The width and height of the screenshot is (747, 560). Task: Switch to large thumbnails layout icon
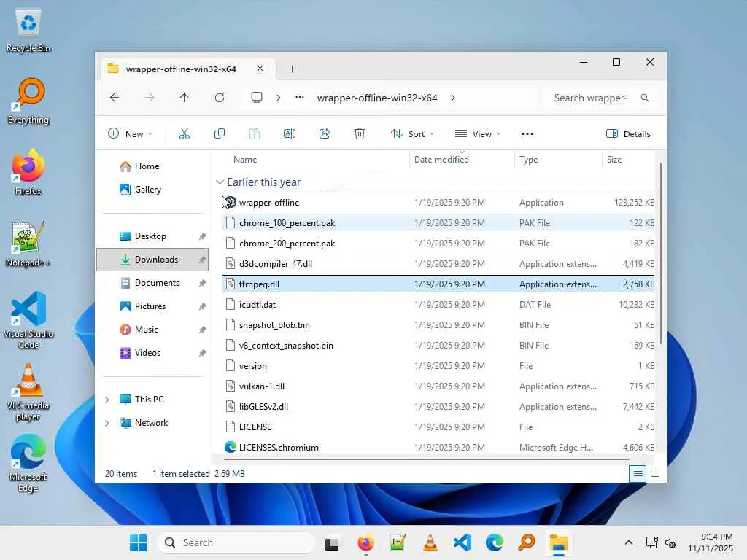pyautogui.click(x=655, y=474)
